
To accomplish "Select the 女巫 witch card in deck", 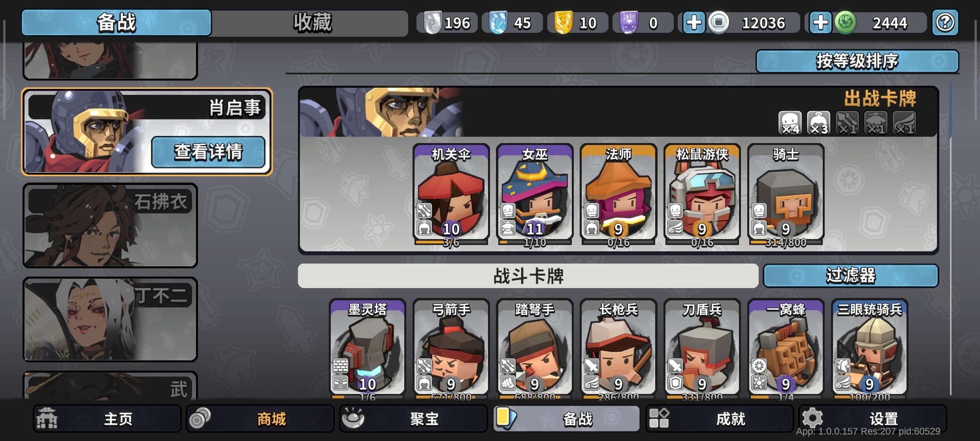I will coord(535,194).
